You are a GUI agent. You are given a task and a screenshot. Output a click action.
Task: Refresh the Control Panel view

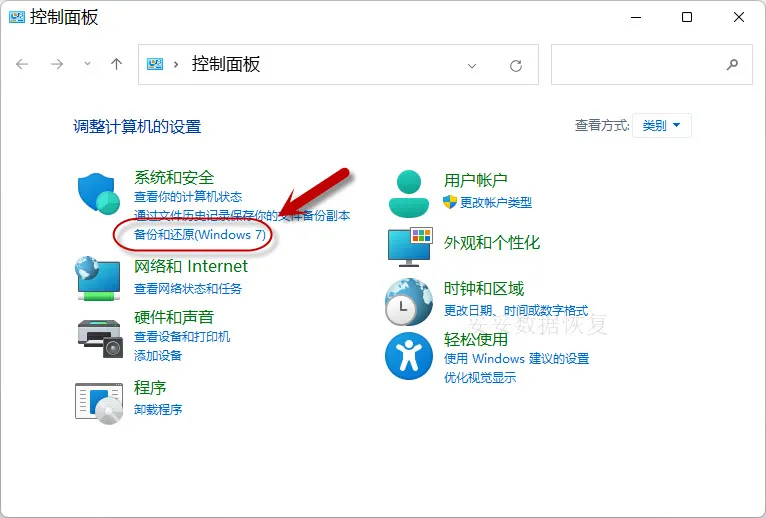516,65
